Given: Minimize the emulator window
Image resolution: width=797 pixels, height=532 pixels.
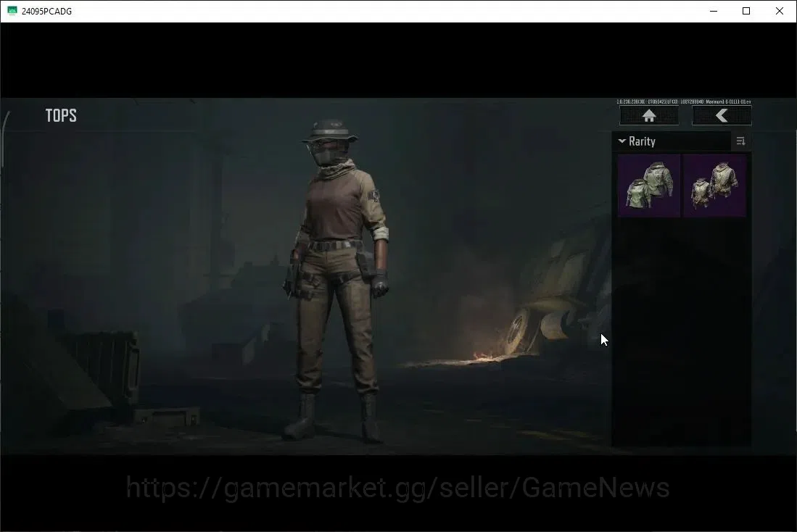Looking at the screenshot, I should (x=714, y=11).
